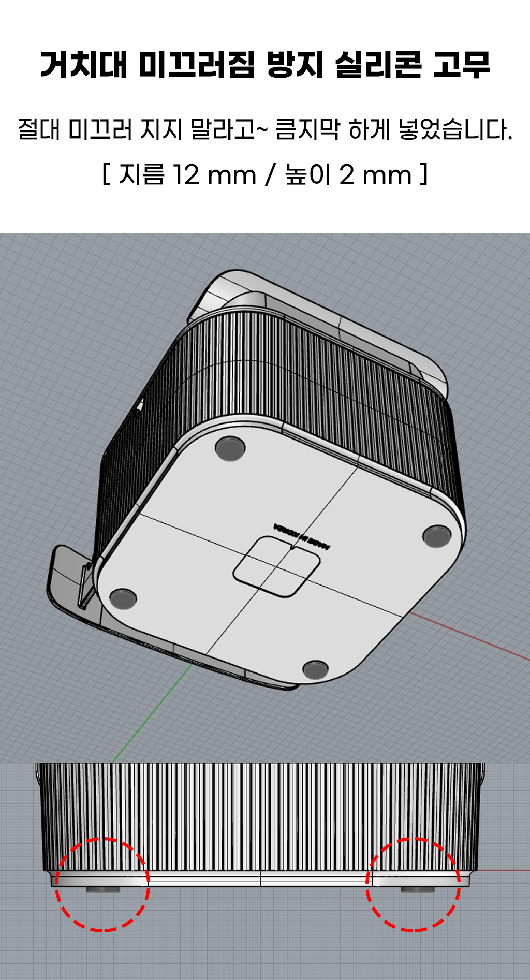Click the rounded square recess at base center

pyautogui.click(x=276, y=566)
